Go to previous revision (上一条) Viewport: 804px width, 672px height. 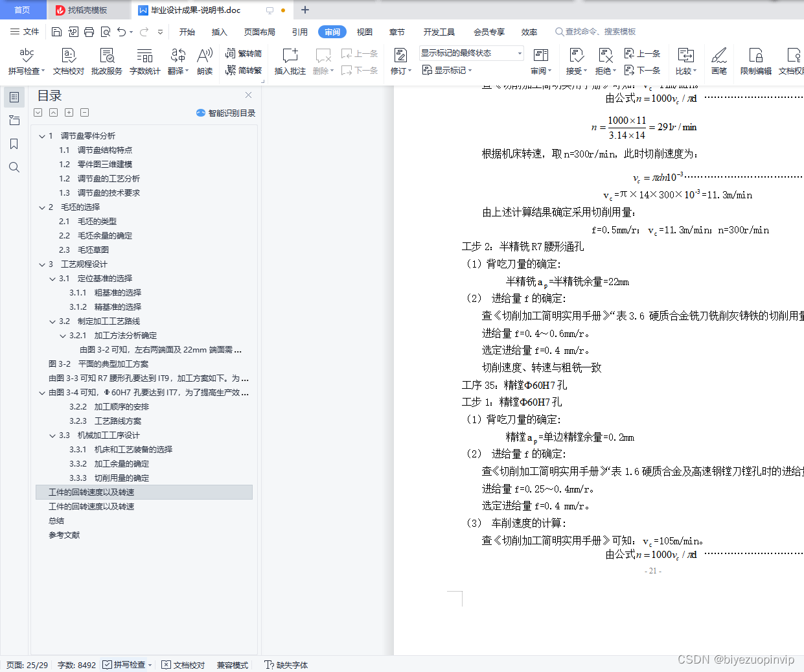642,54
